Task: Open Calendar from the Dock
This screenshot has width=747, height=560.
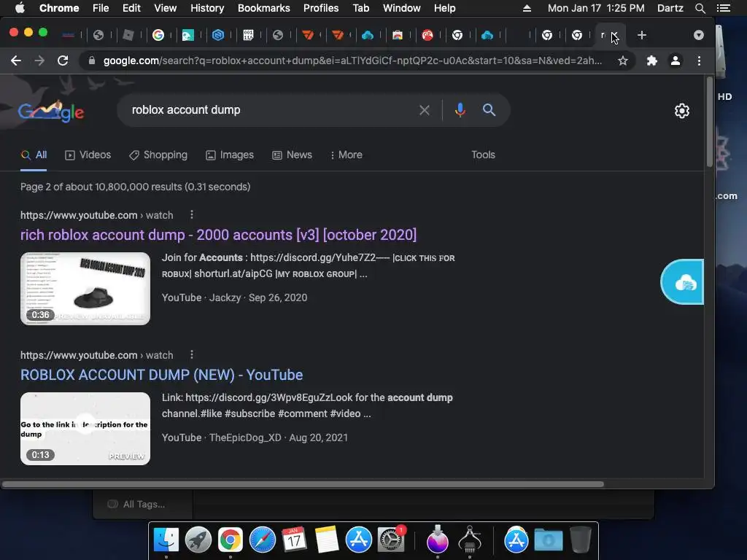Action: (x=294, y=540)
